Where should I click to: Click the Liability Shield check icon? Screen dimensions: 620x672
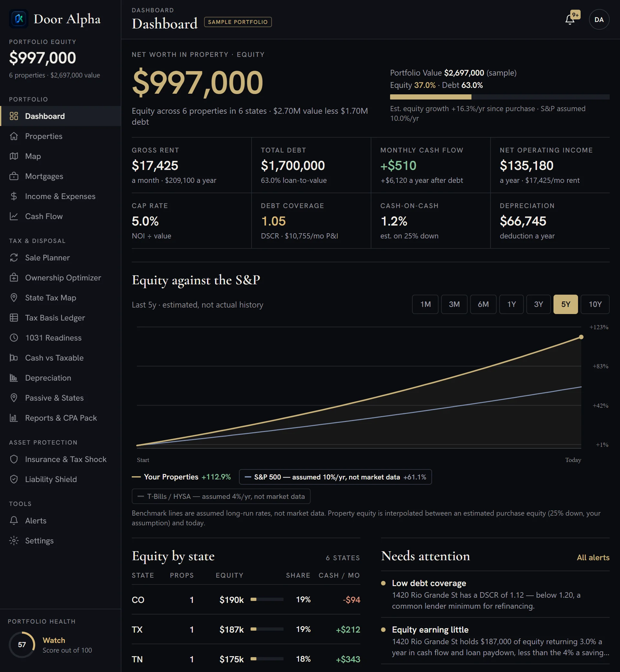click(x=14, y=479)
